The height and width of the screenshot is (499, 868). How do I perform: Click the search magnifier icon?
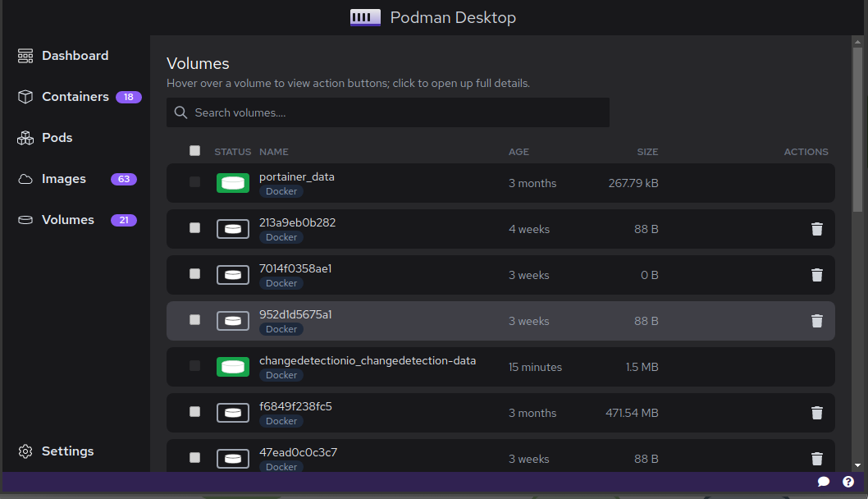click(x=180, y=112)
